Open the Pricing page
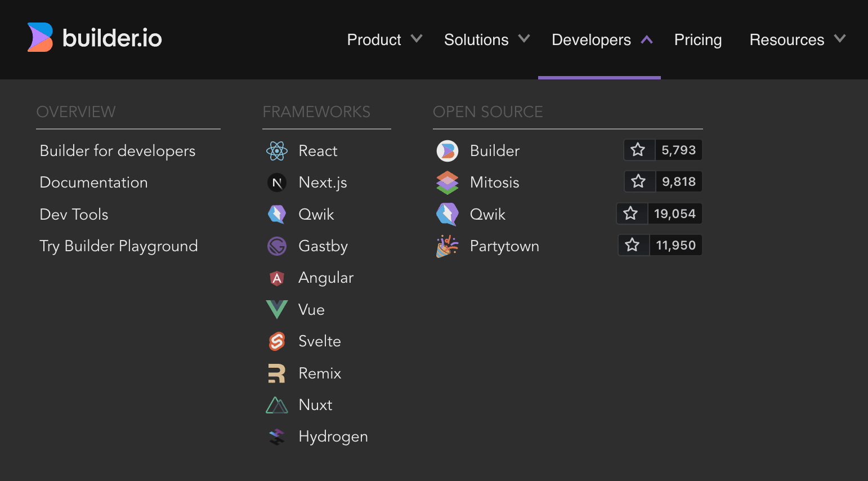This screenshot has width=868, height=481. (698, 39)
